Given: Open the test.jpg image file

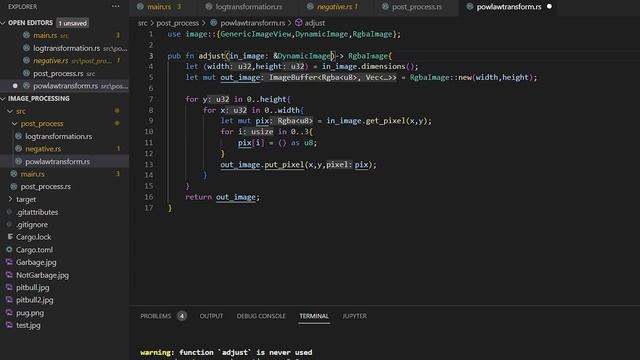Looking at the screenshot, I should [x=65, y=325].
